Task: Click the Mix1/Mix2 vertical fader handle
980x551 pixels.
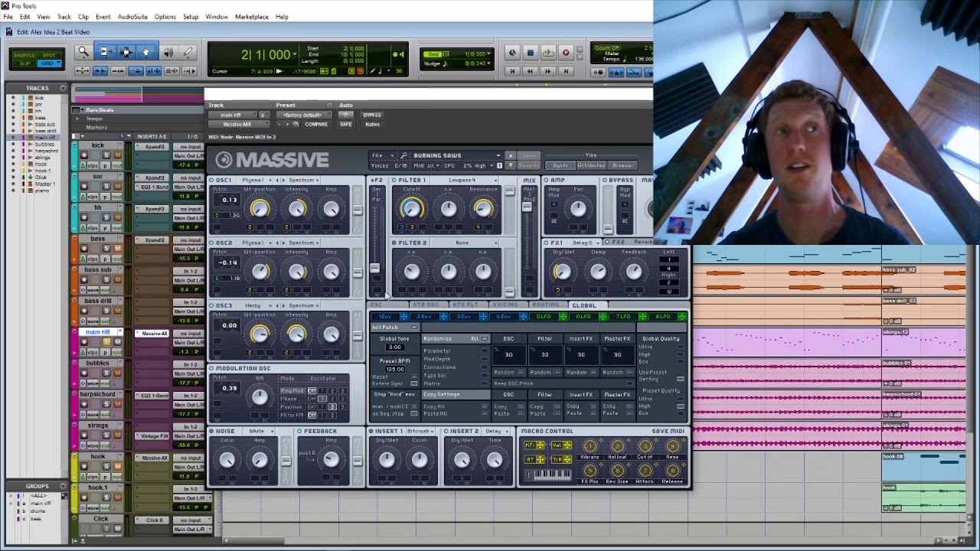Action: pos(526,207)
